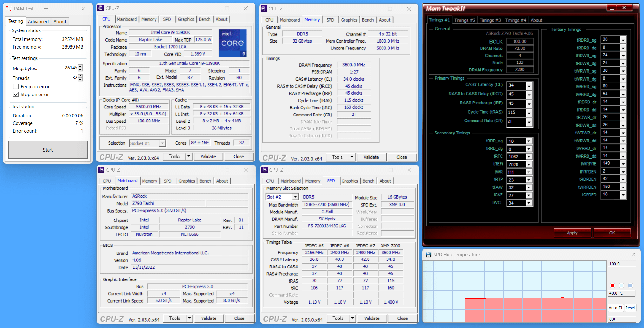Click the XMP-7200 column header

390,246
